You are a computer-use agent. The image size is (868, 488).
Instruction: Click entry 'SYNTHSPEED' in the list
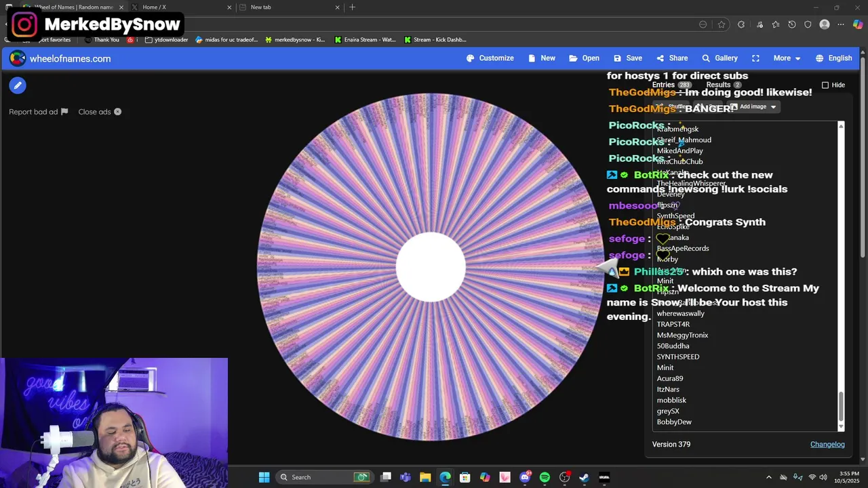click(x=677, y=357)
